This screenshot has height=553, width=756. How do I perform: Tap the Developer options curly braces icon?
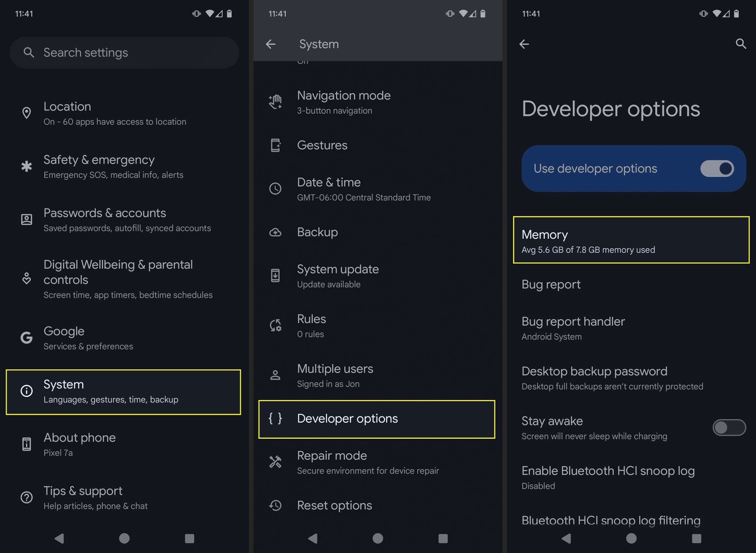pos(275,419)
